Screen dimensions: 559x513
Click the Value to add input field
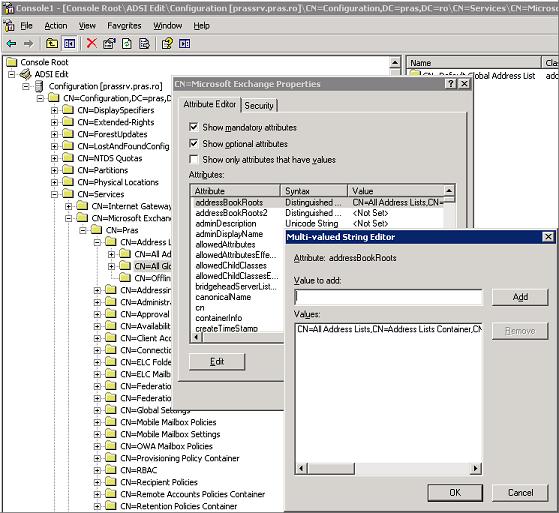(388, 297)
